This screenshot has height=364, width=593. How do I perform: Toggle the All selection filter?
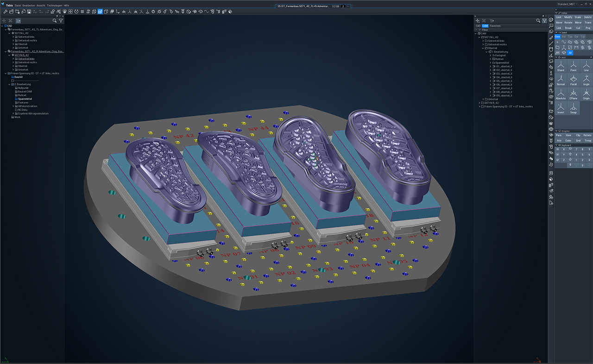570,53
